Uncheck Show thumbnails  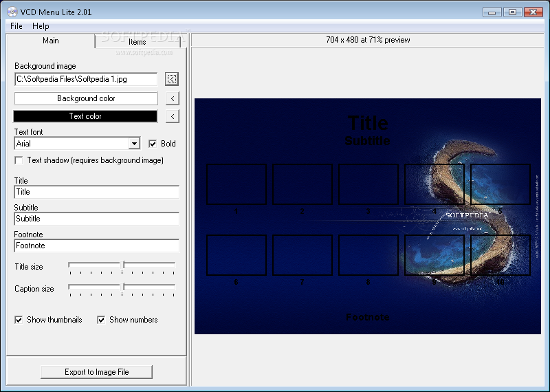[x=19, y=320]
